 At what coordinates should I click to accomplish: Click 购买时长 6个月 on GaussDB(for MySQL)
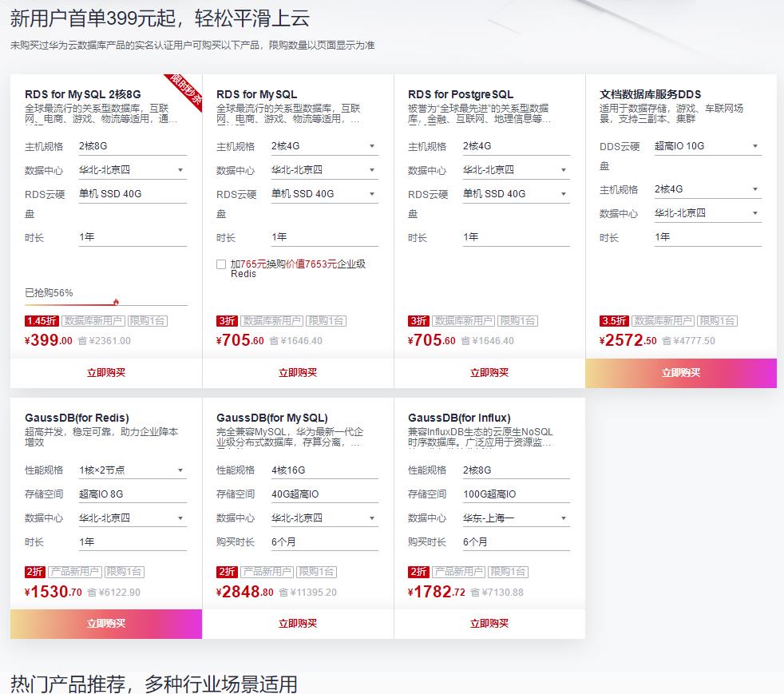(324, 542)
